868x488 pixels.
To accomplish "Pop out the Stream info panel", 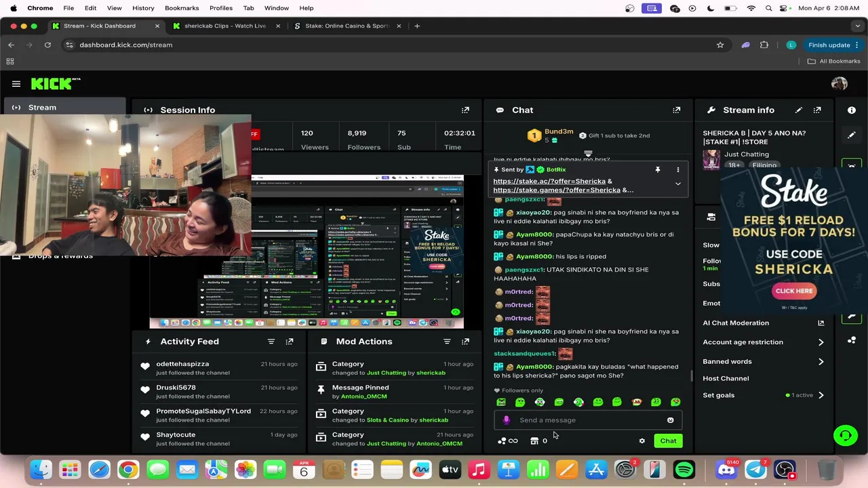I will [817, 110].
